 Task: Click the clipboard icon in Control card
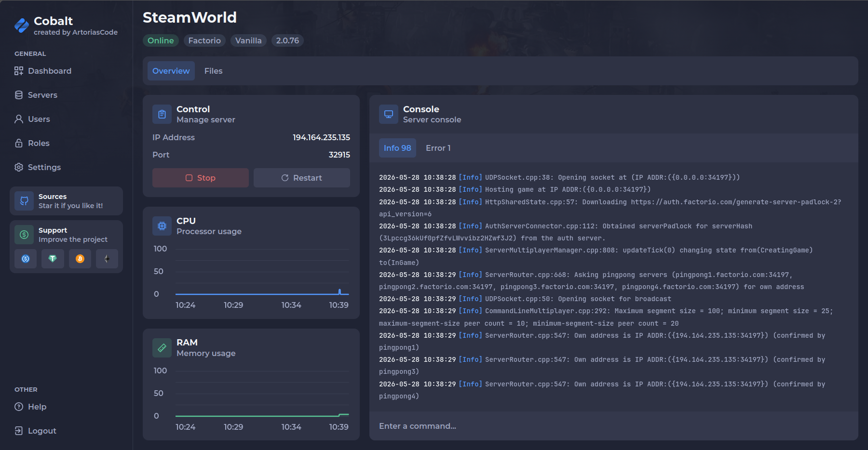click(x=162, y=114)
